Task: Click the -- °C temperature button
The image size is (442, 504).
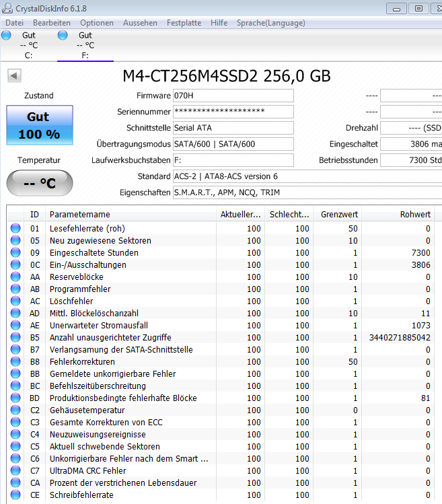Action: pos(40,183)
